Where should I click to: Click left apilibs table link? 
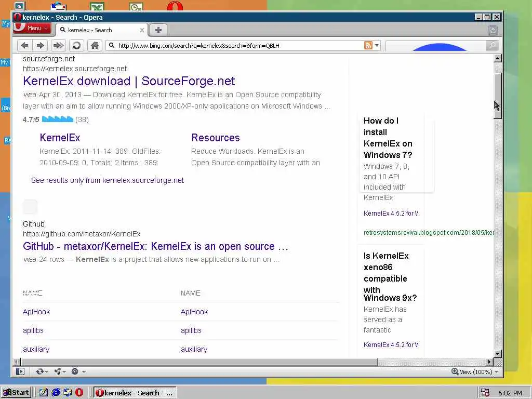[x=33, y=330]
